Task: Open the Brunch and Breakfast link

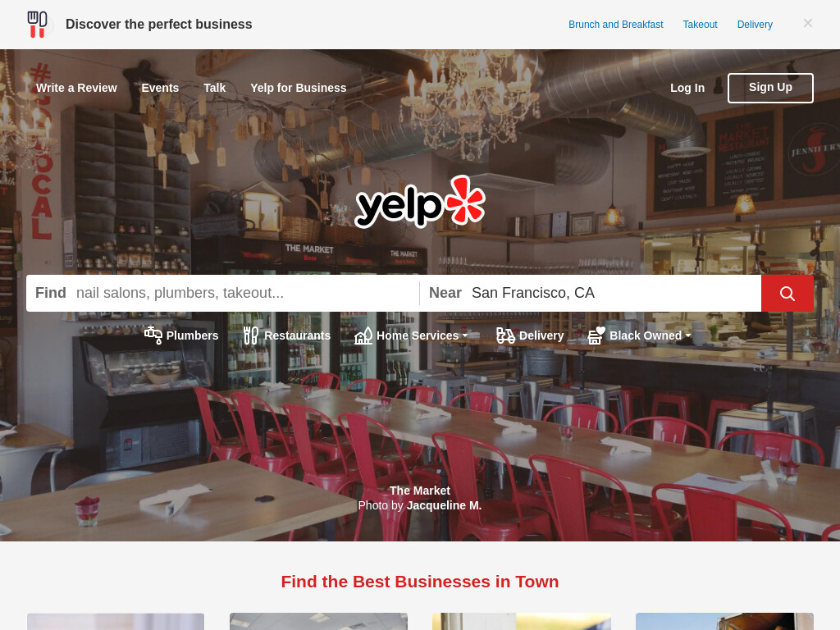Action: tap(615, 25)
